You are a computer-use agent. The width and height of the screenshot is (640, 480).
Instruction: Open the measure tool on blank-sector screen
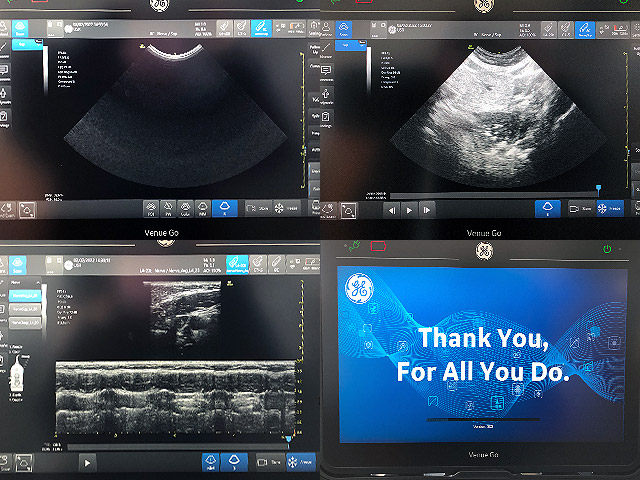click(x=3, y=51)
